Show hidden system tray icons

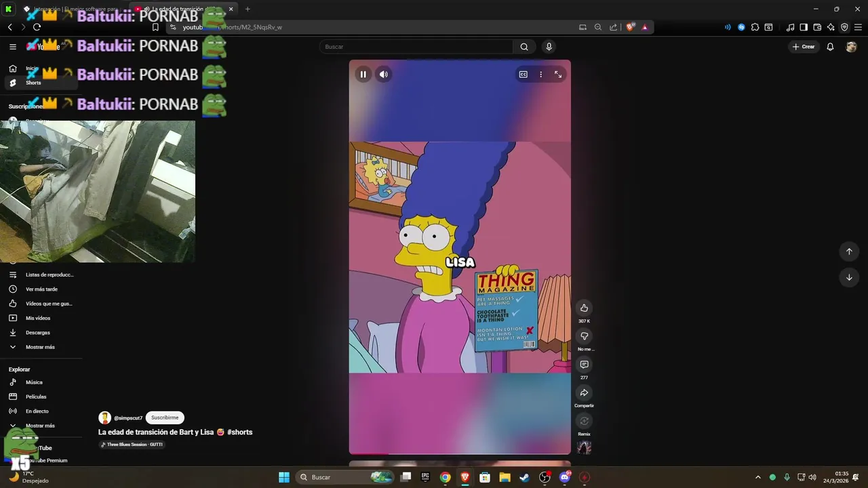[758, 477]
